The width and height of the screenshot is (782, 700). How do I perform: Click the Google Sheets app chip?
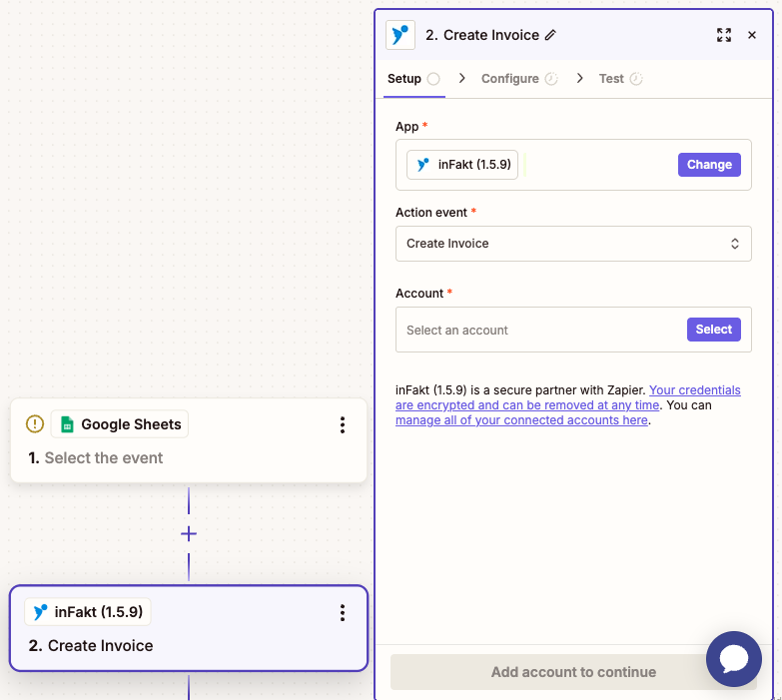120,424
